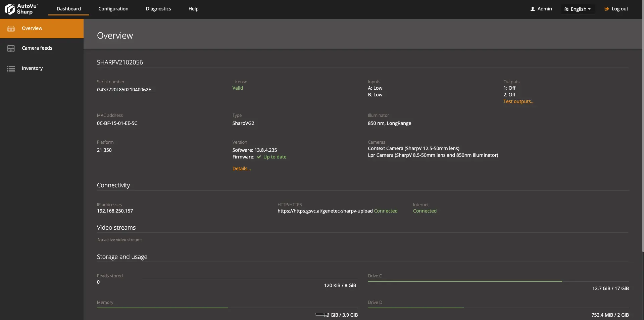Click the Overview page heading
This screenshot has height=320, width=644.
tap(115, 36)
